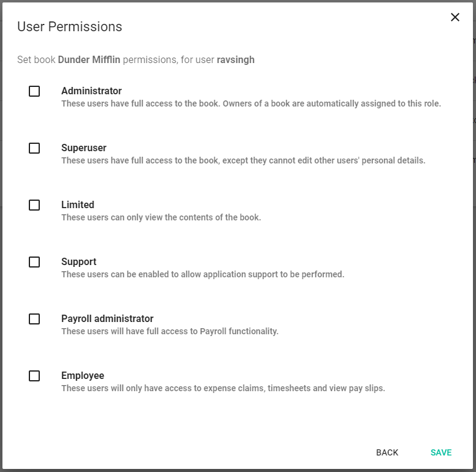Click the Superuser role title text
The height and width of the screenshot is (472, 476).
(84, 148)
